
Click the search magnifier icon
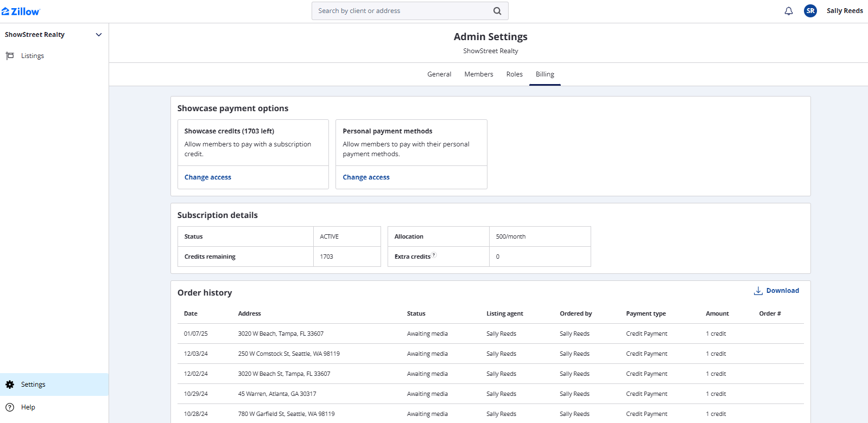497,11
